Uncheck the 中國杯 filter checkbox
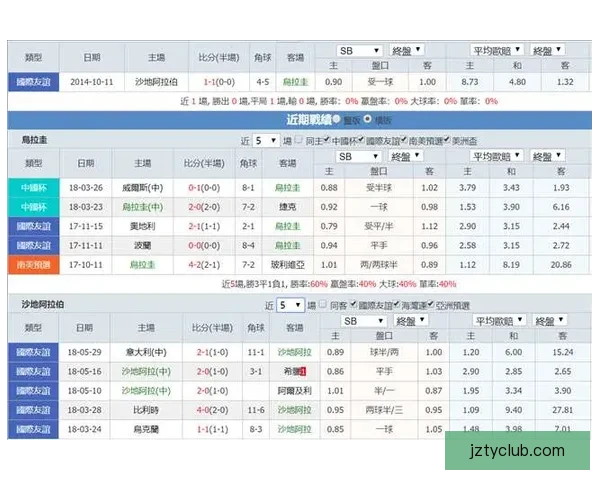This screenshot has height=480, width=600. tap(326, 139)
